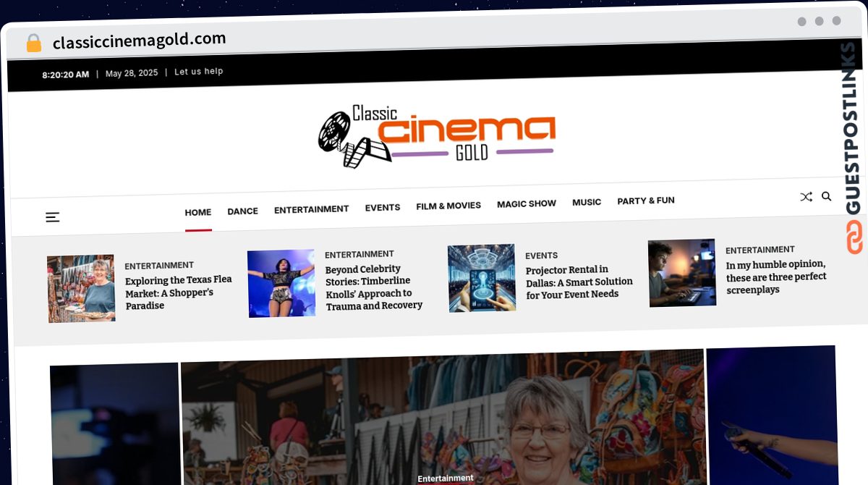Open Film & Movies menu item

pos(448,206)
